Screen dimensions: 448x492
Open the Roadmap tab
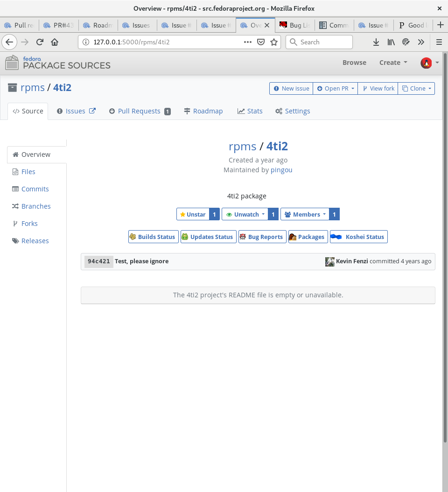(x=203, y=111)
